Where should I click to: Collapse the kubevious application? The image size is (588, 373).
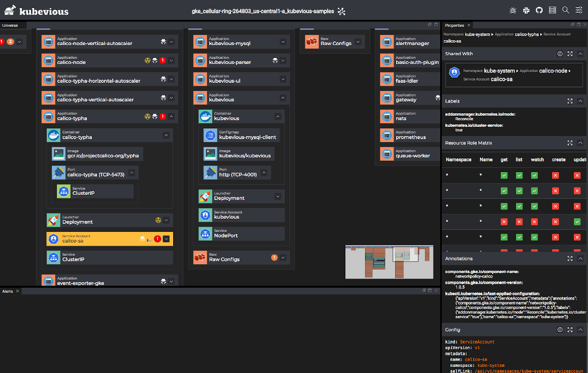click(283, 98)
